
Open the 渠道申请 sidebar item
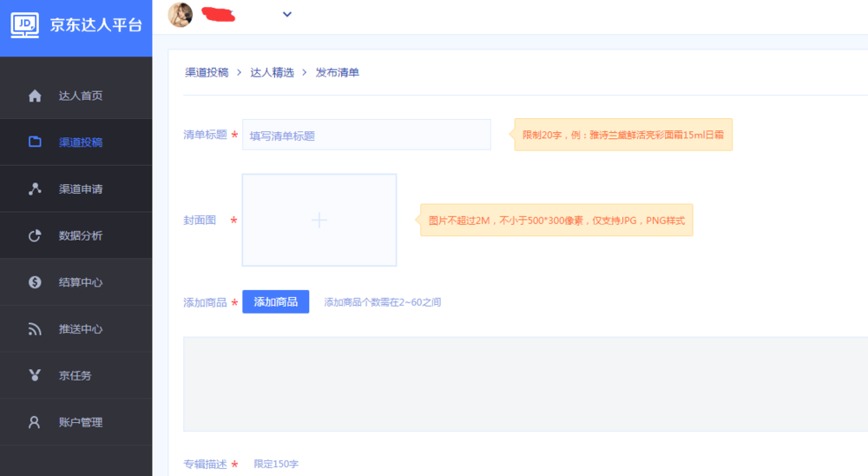tap(76, 189)
